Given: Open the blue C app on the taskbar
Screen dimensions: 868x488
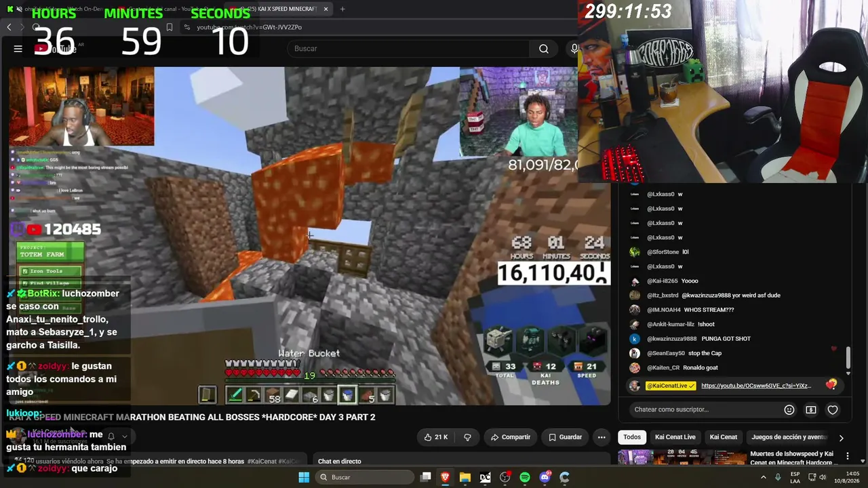Looking at the screenshot, I should pyautogui.click(x=564, y=477).
